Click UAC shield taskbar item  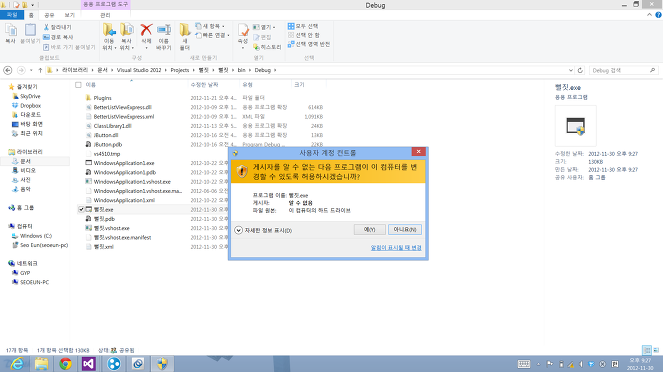pyautogui.click(x=162, y=364)
